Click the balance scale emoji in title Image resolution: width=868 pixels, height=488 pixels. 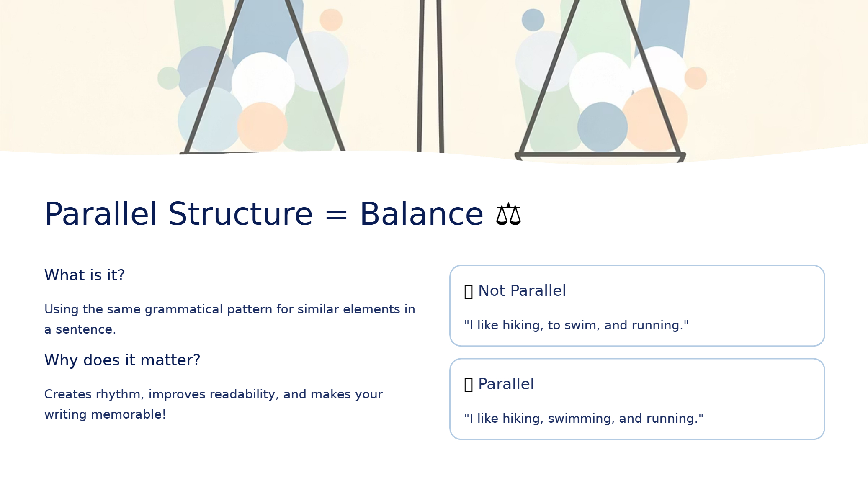click(508, 214)
